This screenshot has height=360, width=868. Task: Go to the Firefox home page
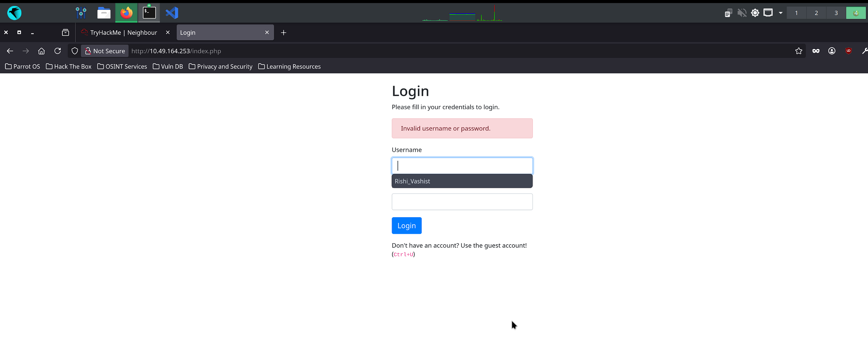(41, 51)
